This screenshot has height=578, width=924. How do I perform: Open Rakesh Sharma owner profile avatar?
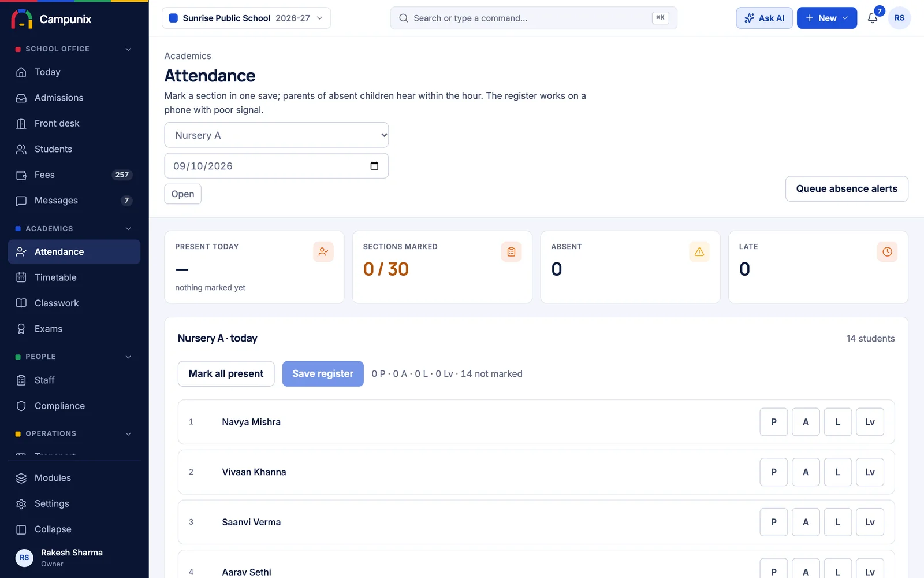point(24,558)
